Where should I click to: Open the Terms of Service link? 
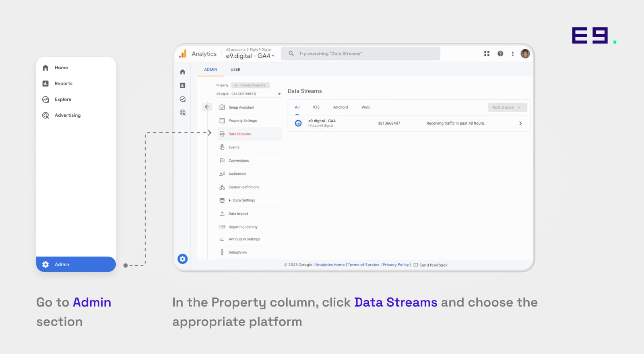[x=363, y=265]
